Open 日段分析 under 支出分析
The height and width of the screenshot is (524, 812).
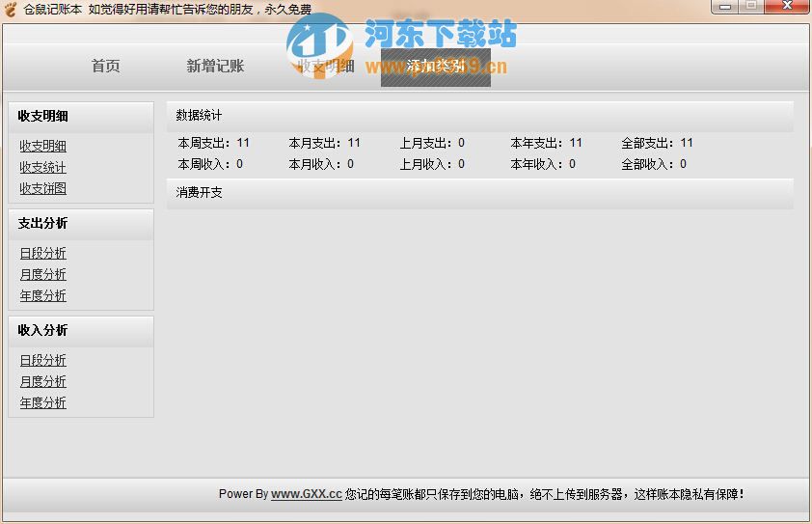click(43, 254)
